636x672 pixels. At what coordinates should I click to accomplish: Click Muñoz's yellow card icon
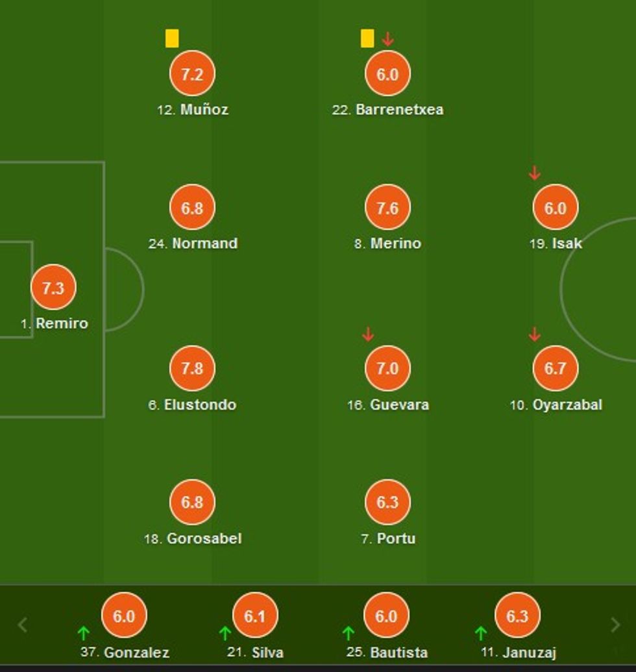click(172, 38)
